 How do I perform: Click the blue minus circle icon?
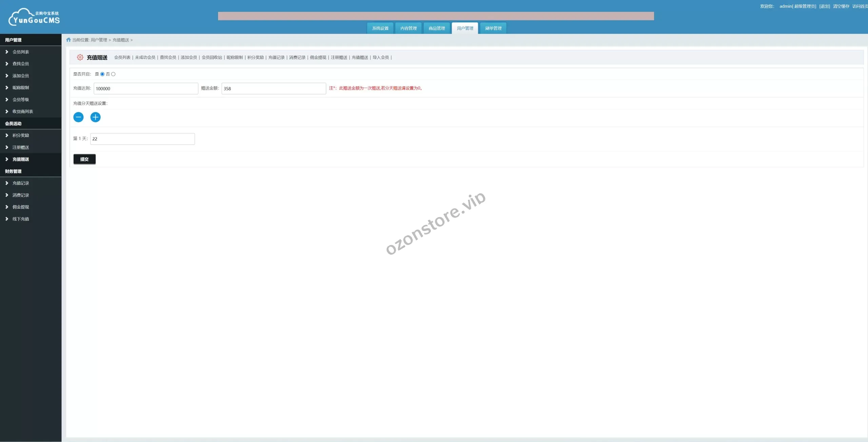tap(78, 117)
